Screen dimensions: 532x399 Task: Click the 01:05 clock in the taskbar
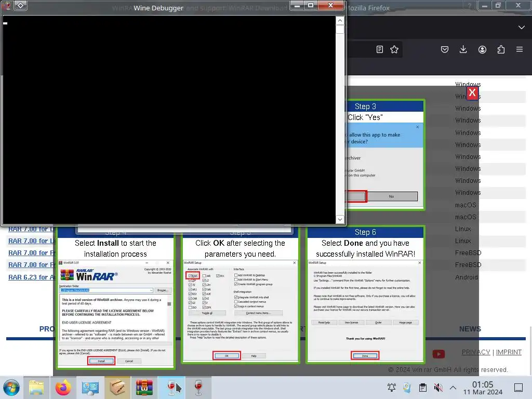[483, 388]
